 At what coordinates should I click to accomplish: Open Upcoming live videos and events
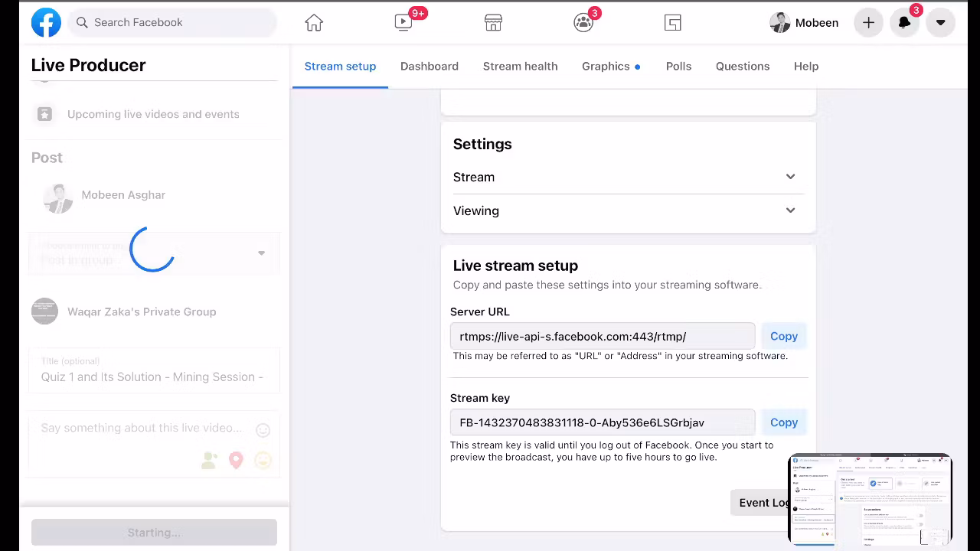tap(154, 114)
